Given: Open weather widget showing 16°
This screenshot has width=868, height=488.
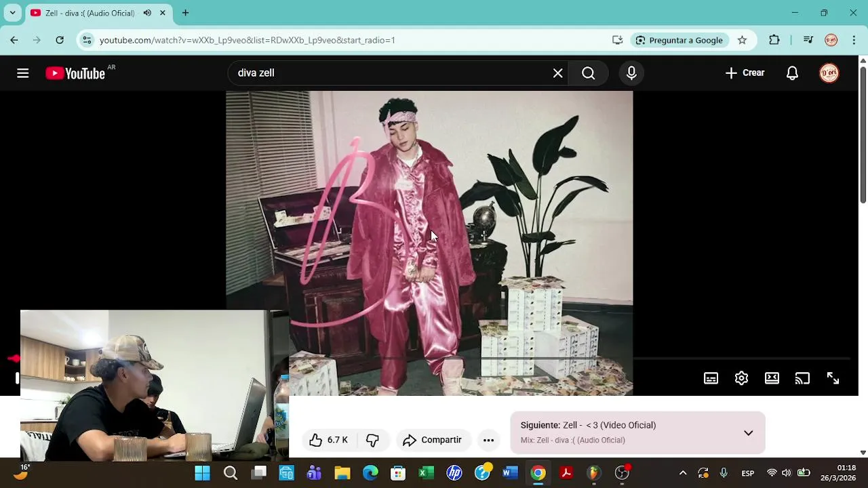Looking at the screenshot, I should 22,472.
